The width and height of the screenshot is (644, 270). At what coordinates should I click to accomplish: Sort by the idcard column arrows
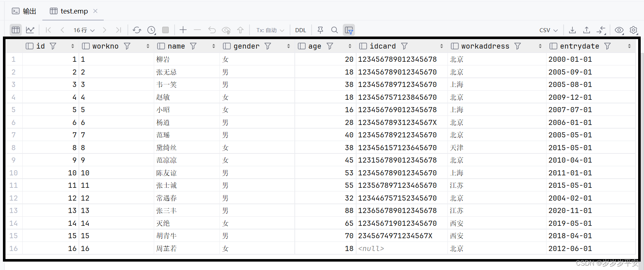pyautogui.click(x=442, y=46)
